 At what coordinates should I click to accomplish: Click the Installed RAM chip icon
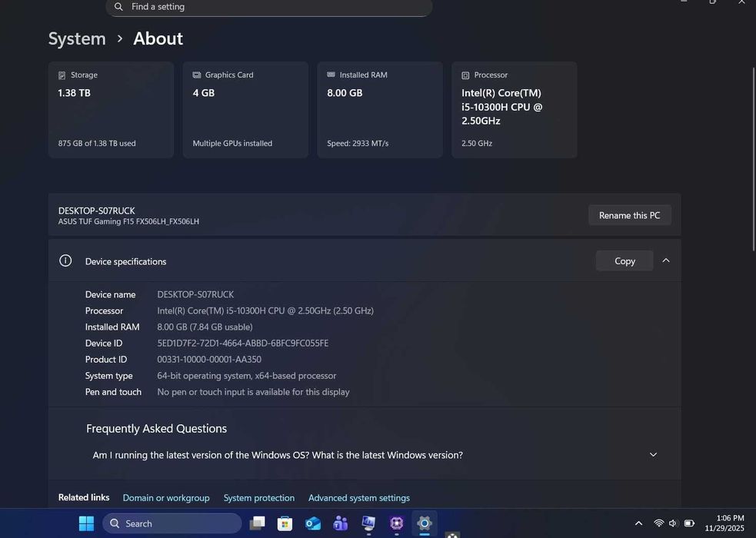point(331,75)
